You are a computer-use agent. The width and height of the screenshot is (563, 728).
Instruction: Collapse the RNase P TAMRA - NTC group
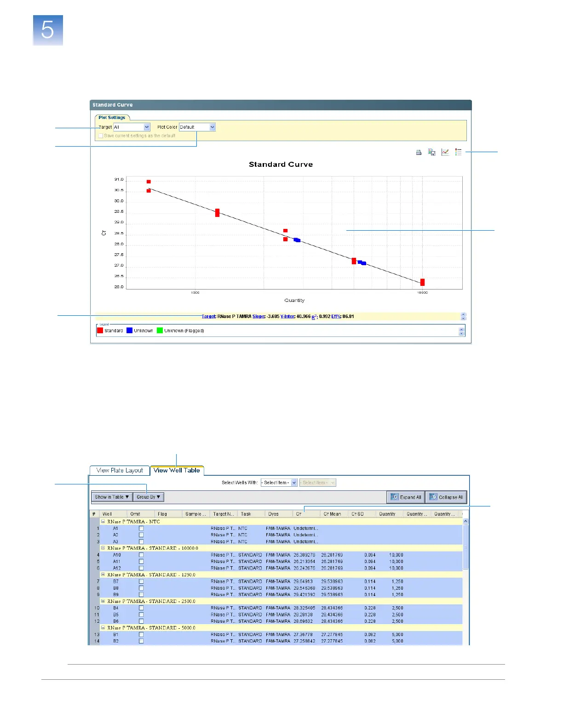click(103, 522)
